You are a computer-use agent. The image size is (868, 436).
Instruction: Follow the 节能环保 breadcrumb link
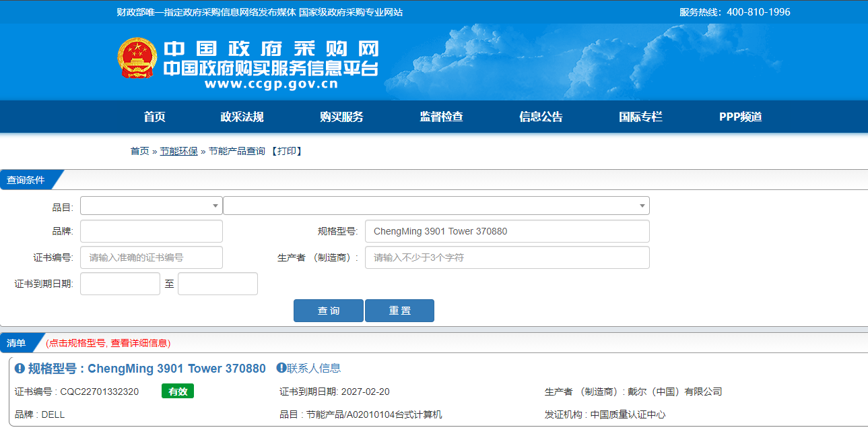(x=179, y=151)
